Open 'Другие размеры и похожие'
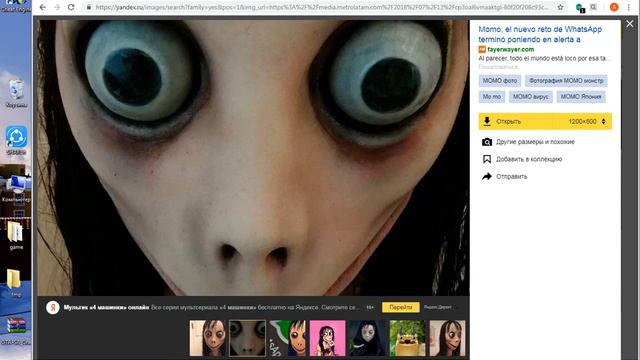This screenshot has height=360, width=640. coord(535,142)
